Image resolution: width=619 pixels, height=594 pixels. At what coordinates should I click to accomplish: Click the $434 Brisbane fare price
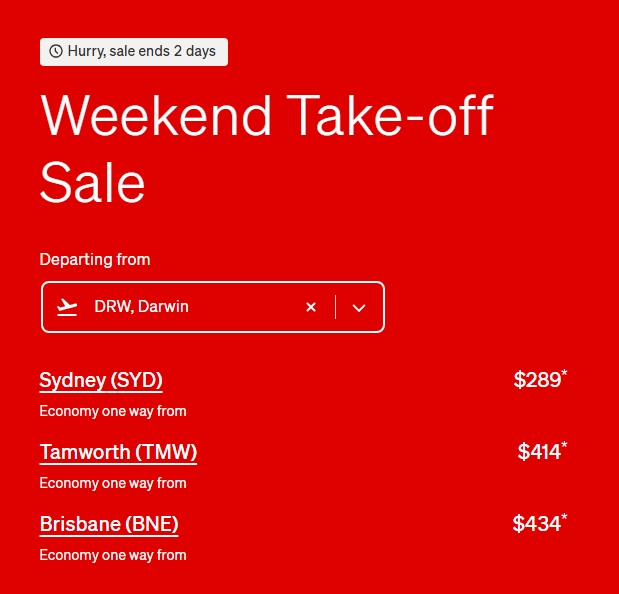tap(537, 524)
